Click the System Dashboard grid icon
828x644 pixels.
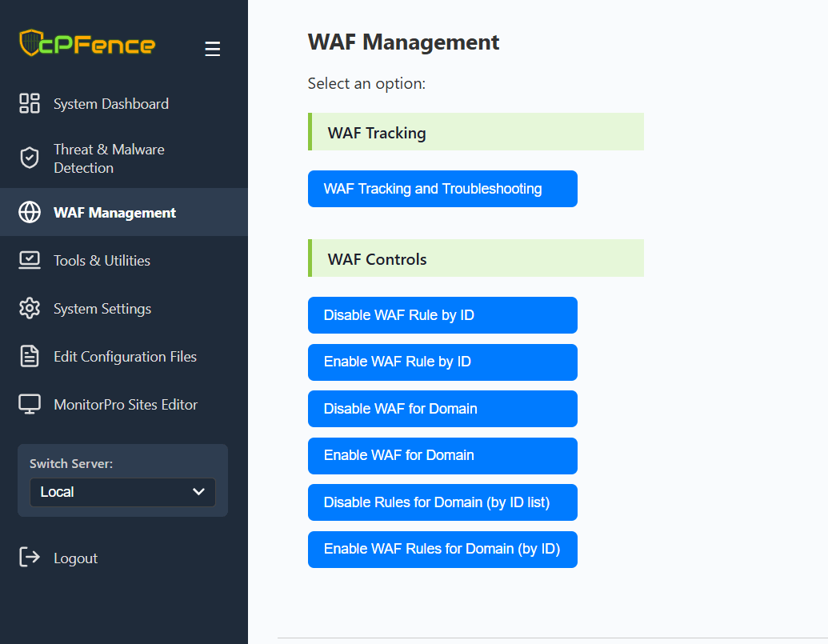(30, 103)
